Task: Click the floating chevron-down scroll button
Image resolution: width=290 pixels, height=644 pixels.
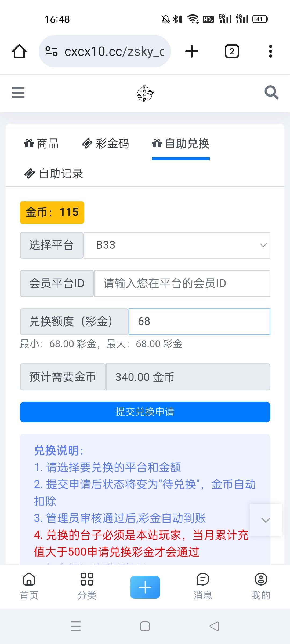Action: click(x=266, y=520)
